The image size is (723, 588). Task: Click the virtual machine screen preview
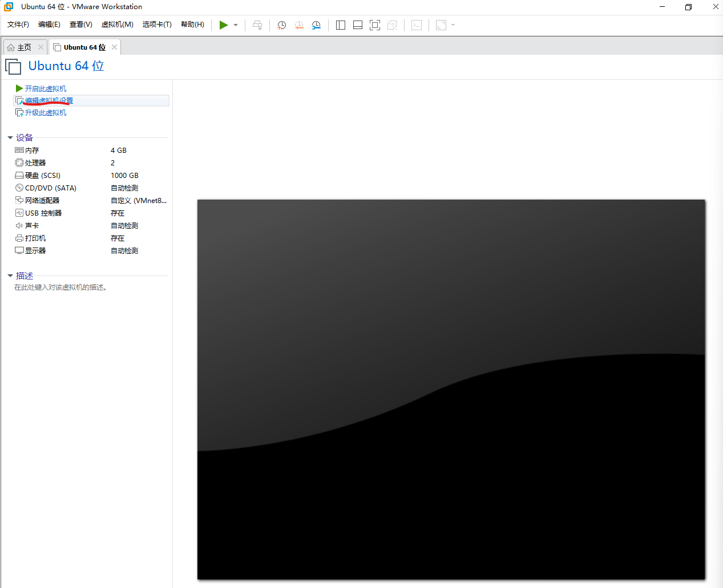click(451, 390)
